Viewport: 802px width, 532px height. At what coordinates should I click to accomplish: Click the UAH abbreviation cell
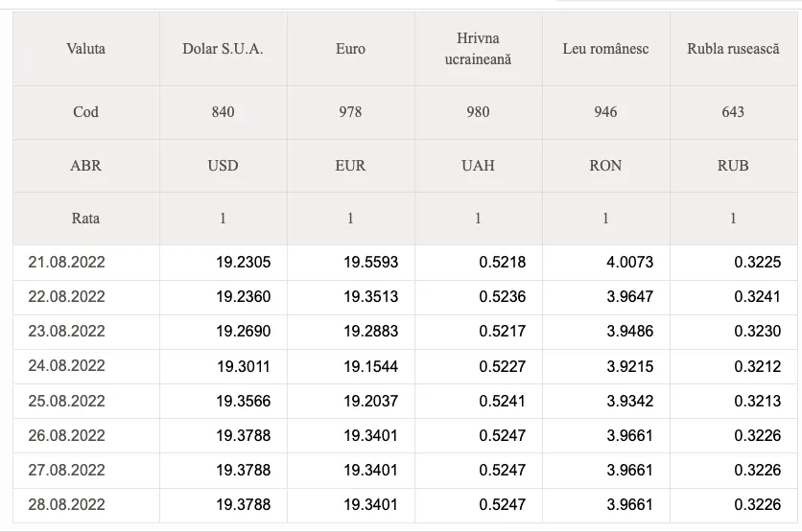(479, 166)
